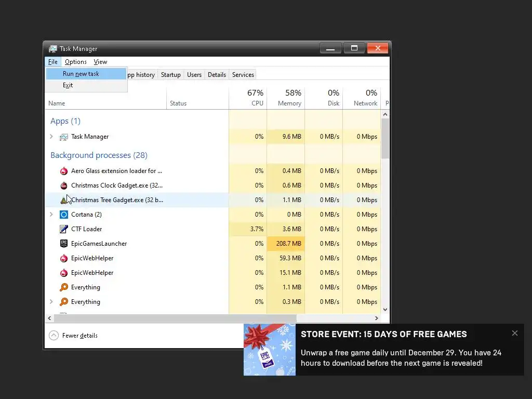Switch to the Startup tab
The width and height of the screenshot is (532, 399).
(170, 75)
